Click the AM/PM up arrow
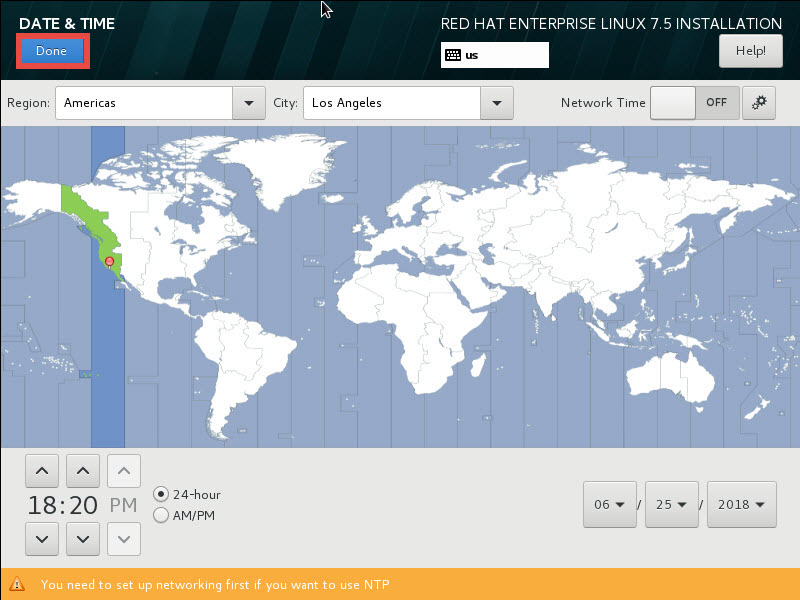 (123, 470)
